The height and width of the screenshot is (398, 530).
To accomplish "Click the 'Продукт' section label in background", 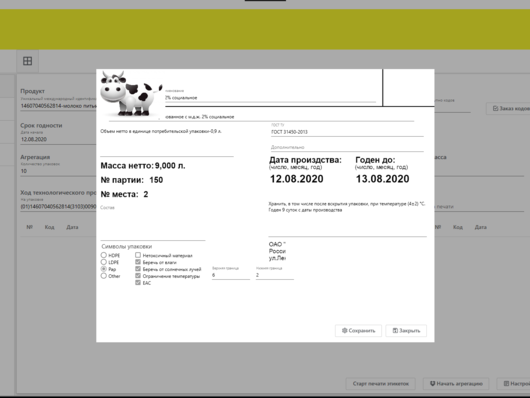I will click(32, 91).
